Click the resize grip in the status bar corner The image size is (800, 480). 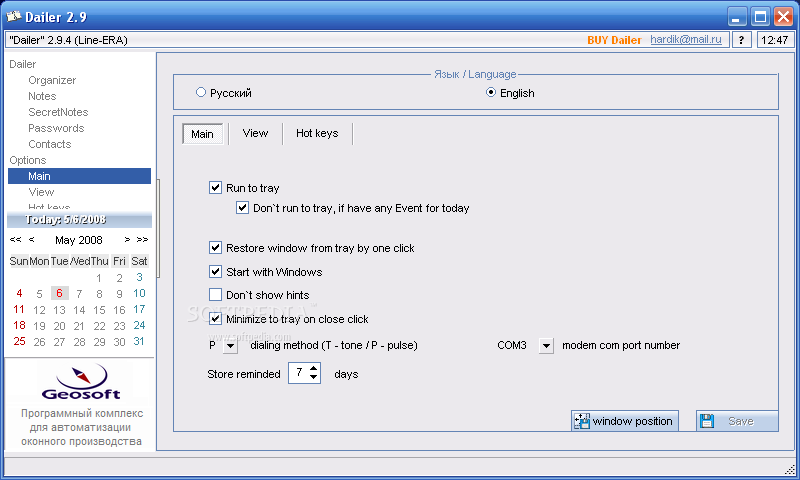pos(790,469)
